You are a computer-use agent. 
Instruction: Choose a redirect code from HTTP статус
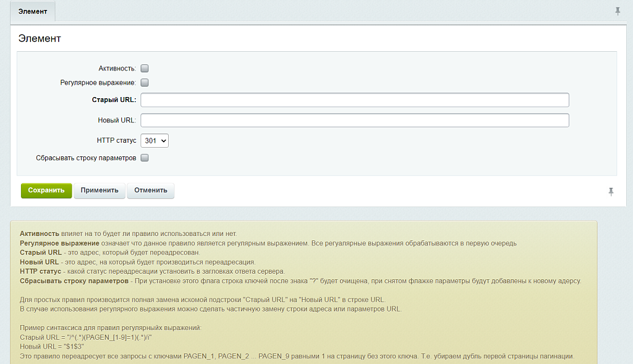[x=154, y=140]
